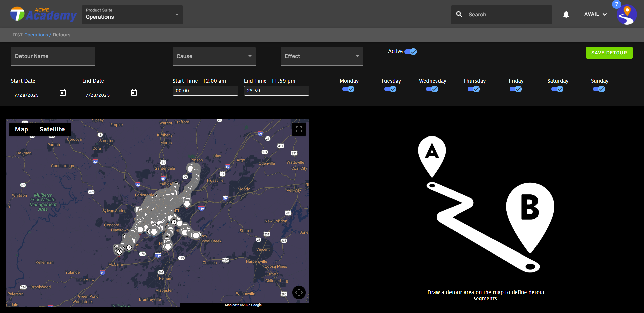Open the notifications bell
The image size is (644, 313).
tap(566, 14)
